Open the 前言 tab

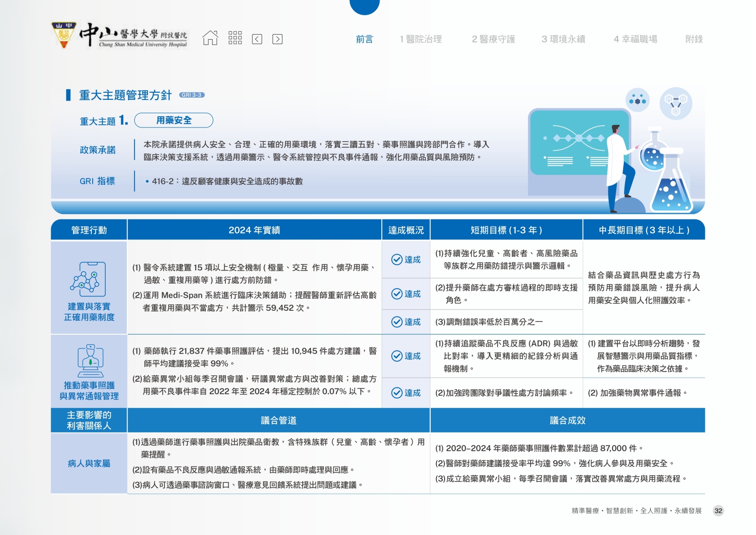point(364,39)
